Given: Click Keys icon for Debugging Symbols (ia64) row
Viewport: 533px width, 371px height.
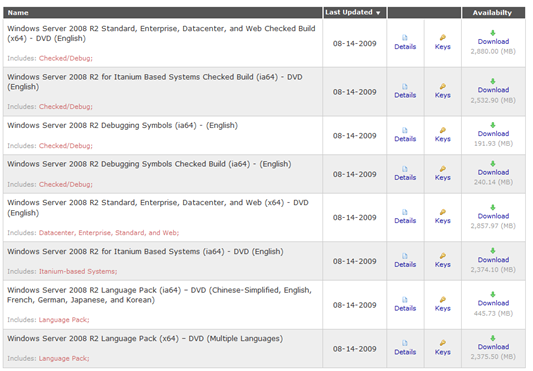Looking at the screenshot, I should coord(443,130).
